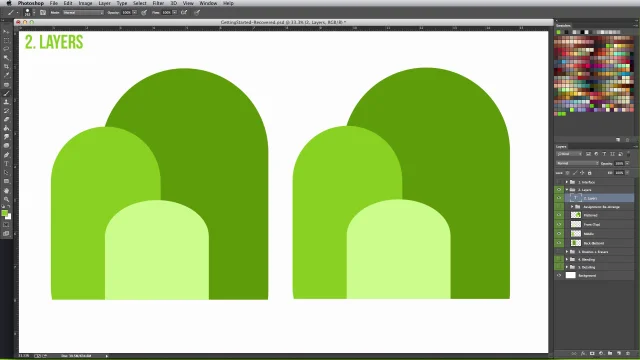
Task: Expand the 1. Interface layer group
Action: (x=567, y=182)
